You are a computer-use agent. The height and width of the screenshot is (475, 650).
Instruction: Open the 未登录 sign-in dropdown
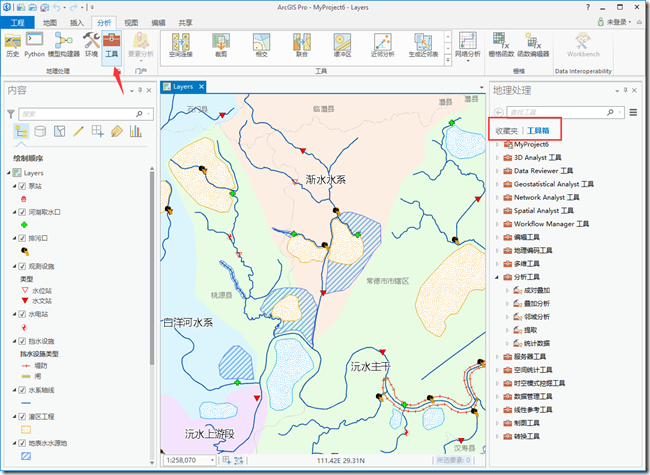coord(619,22)
